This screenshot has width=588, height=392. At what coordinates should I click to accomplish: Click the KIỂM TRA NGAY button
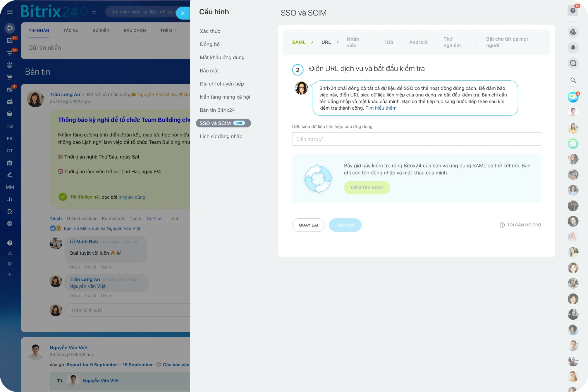click(367, 188)
